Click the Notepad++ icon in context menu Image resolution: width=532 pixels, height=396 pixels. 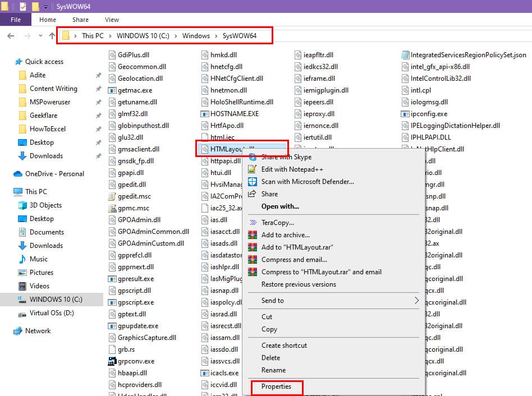tap(252, 169)
